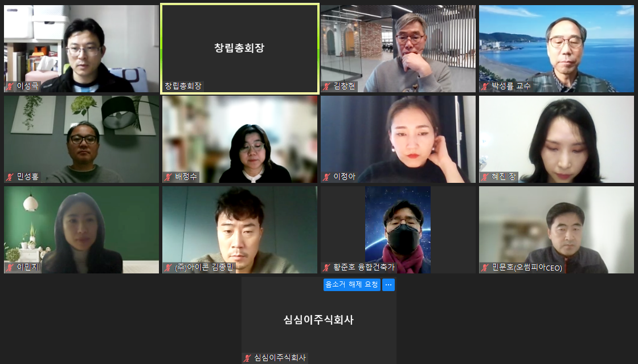This screenshot has width=638, height=364.
Task: Click 황준호 융합건축가's muted mic icon
Action: coord(327,268)
